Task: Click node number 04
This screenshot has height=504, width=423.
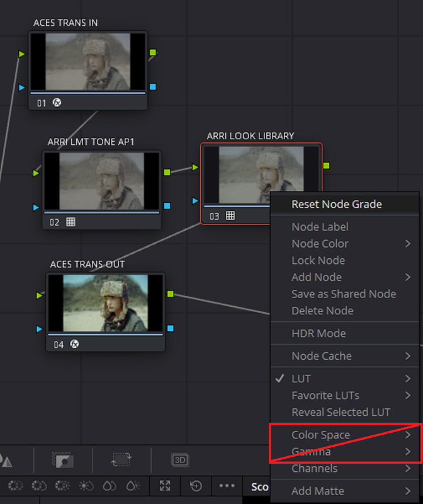Action: [59, 345]
